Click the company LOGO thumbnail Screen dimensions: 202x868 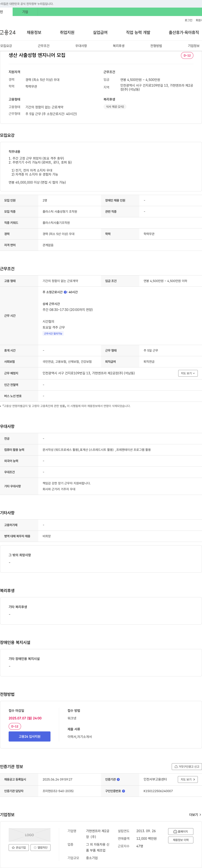30,835
